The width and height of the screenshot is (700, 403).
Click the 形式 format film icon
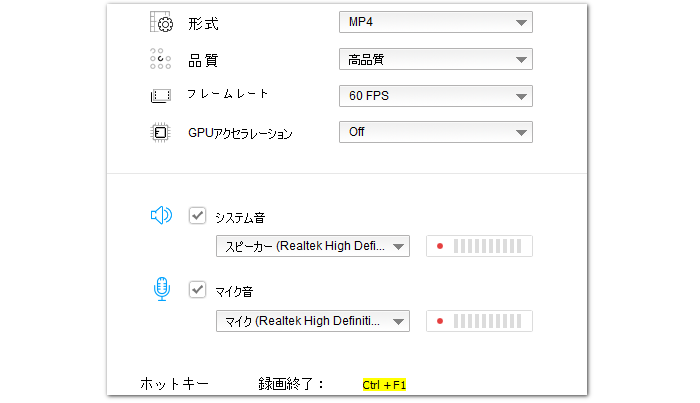tap(160, 23)
